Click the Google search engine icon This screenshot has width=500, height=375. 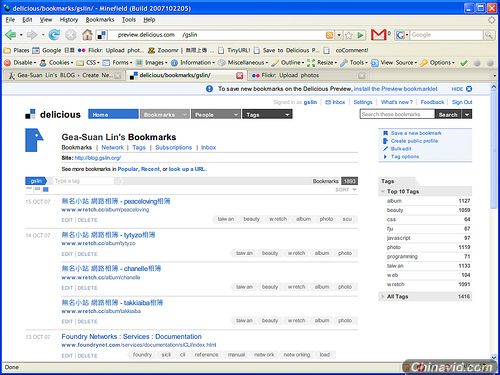pos(400,35)
